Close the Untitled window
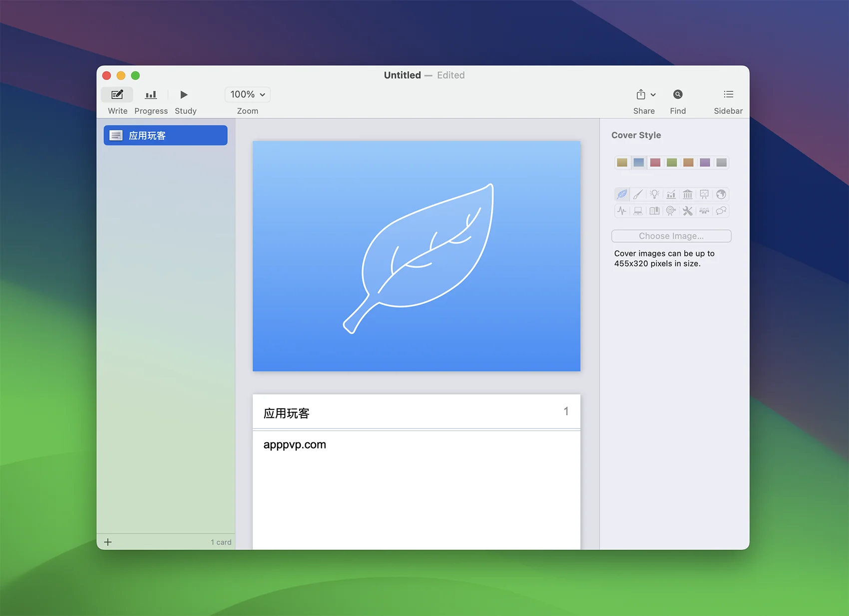Screen dimensions: 849x616 106,75
